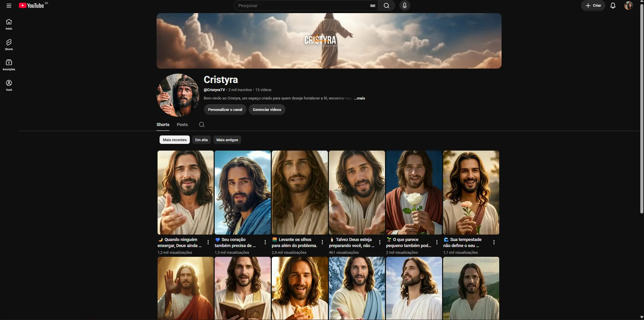Viewport: 644px width, 320px height.
Task: Open the notifications bell
Action: point(613,6)
